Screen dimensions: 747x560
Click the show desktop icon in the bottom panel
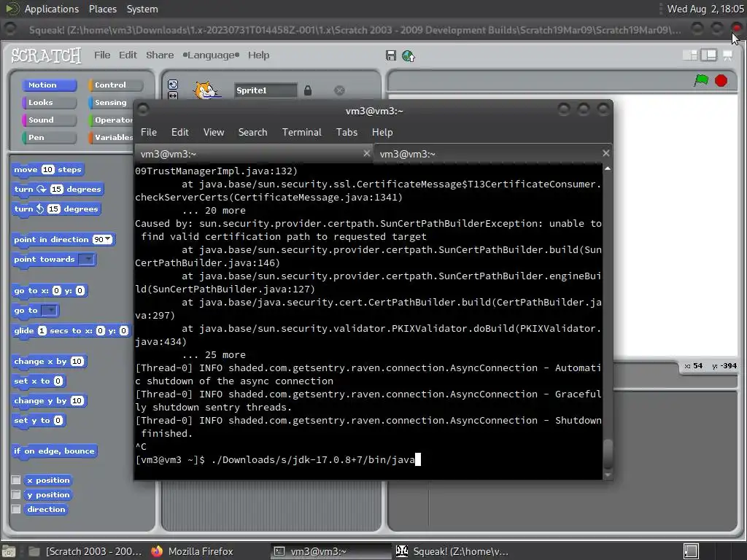point(9,551)
